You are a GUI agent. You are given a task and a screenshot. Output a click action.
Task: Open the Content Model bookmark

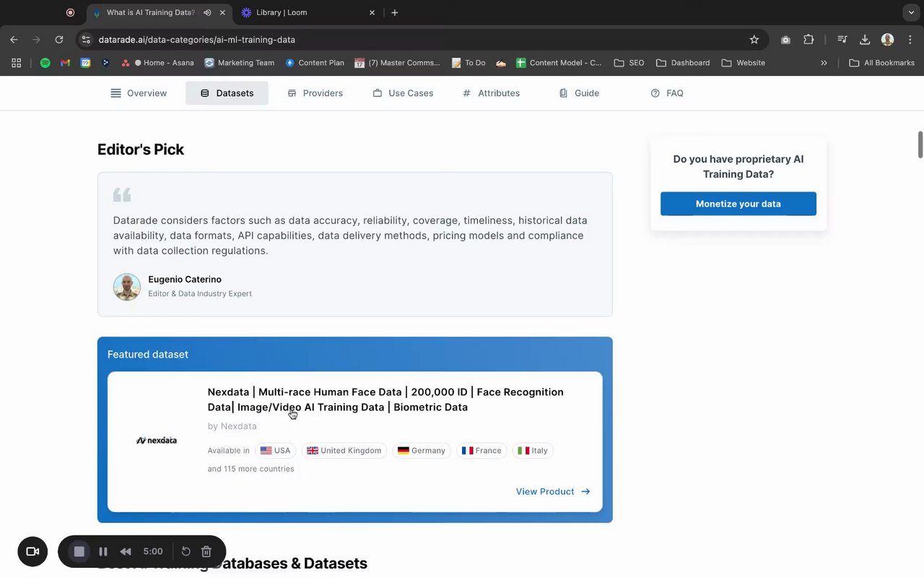pos(559,63)
